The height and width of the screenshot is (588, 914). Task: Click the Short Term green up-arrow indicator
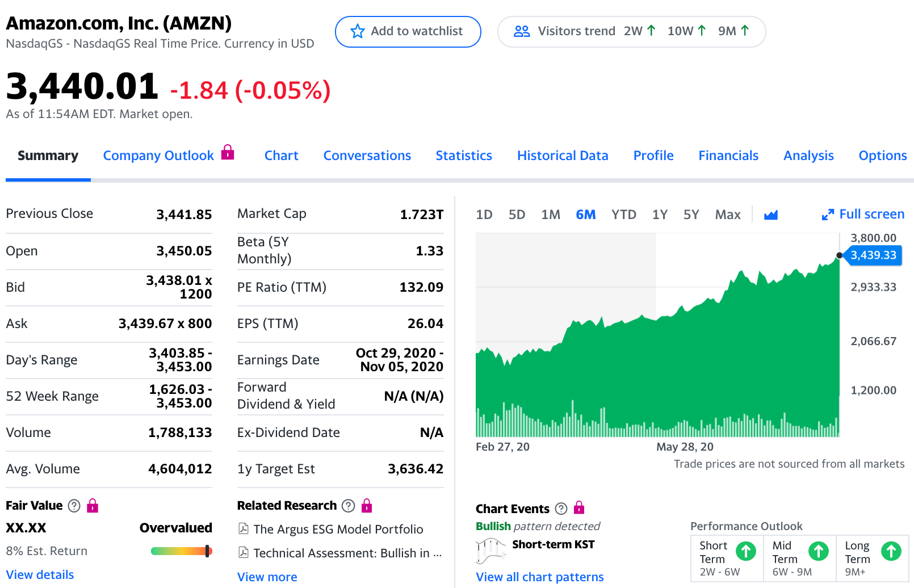click(746, 551)
